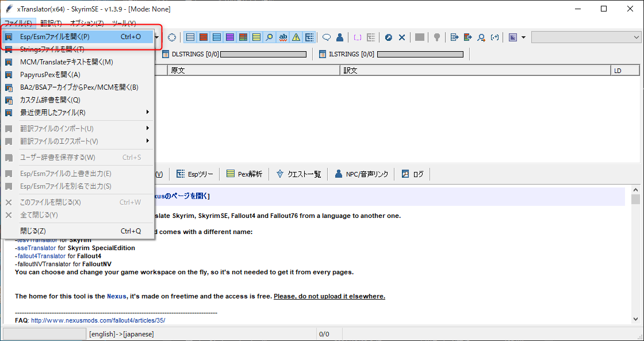The image size is (644, 341).
Task: Open the ツール(Y) menu
Action: coord(124,24)
